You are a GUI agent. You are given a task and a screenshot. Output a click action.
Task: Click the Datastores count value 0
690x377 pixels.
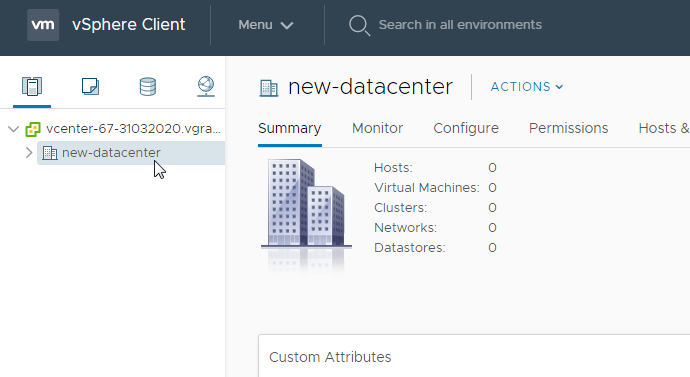(492, 248)
